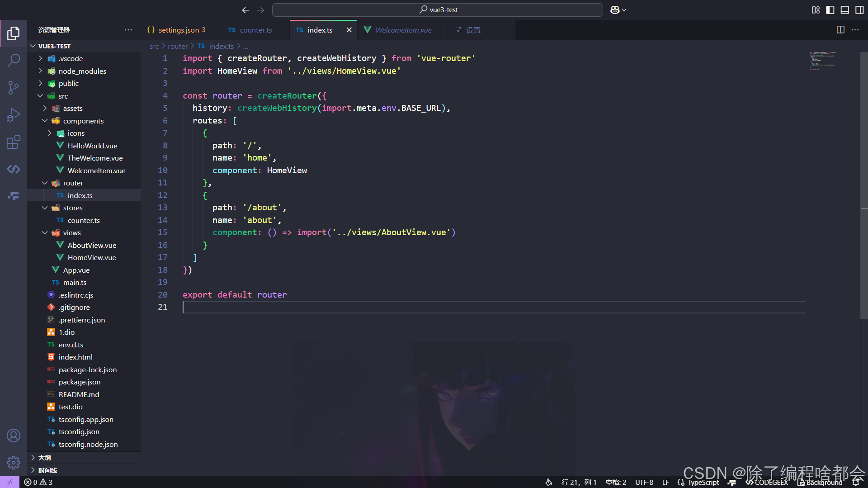Open HomeView.vue file

pos(84,257)
